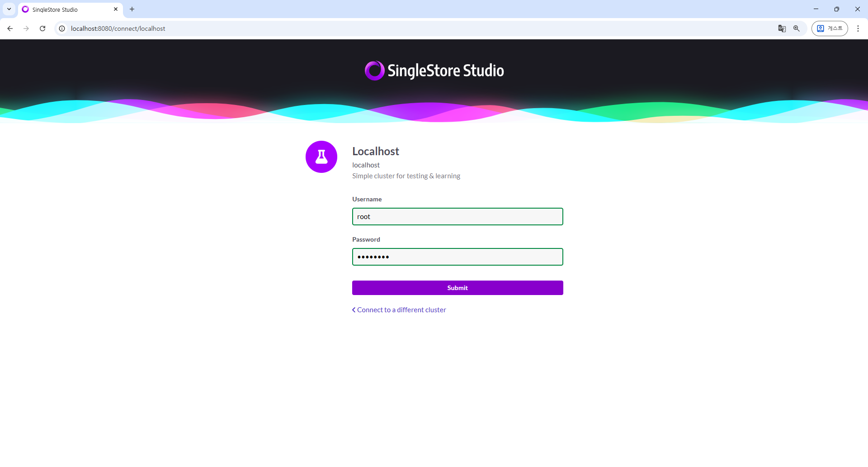Click the zoom magnifier icon

(x=797, y=29)
